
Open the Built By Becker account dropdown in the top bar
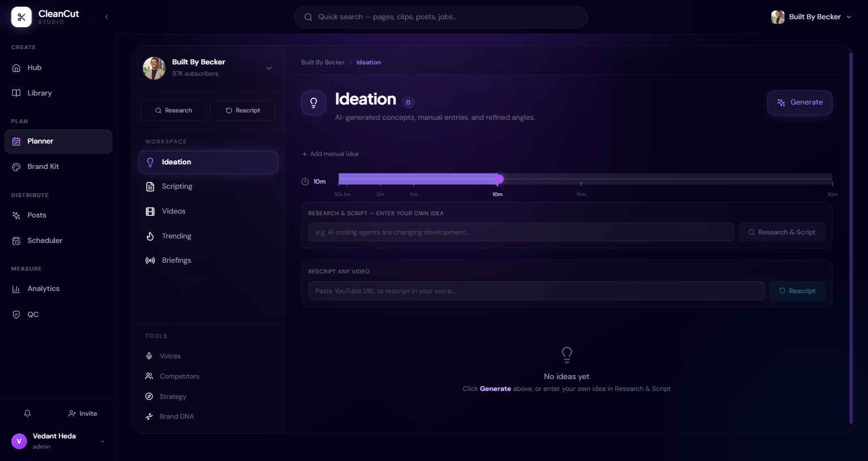(811, 17)
